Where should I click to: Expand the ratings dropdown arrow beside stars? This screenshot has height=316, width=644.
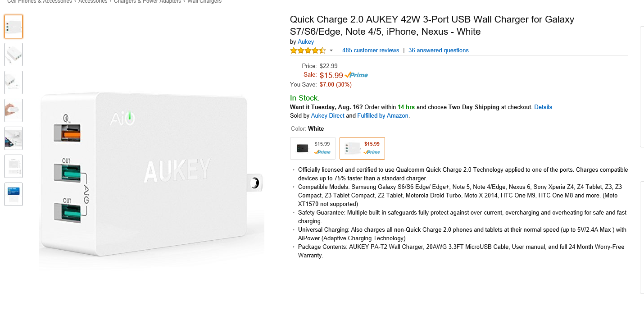(331, 50)
